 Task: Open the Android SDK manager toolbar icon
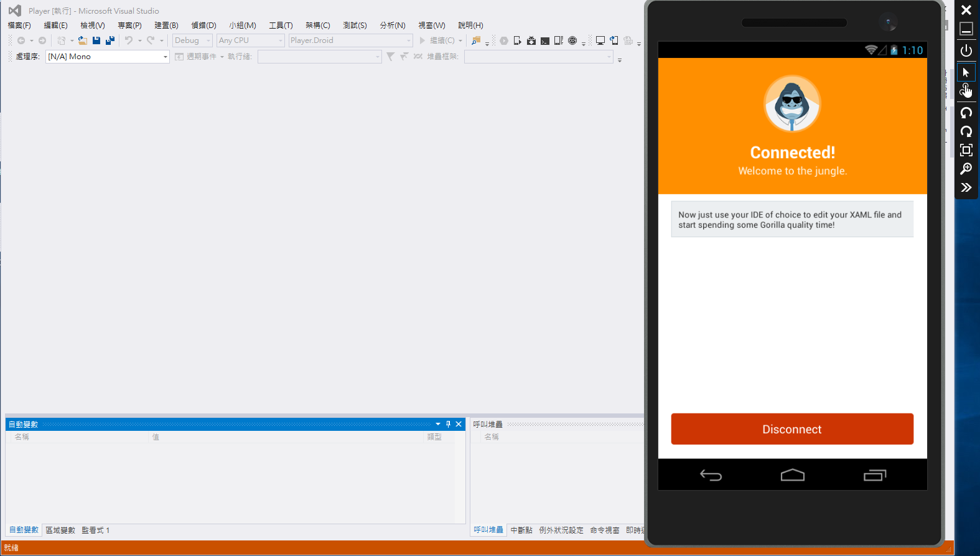[x=531, y=40]
